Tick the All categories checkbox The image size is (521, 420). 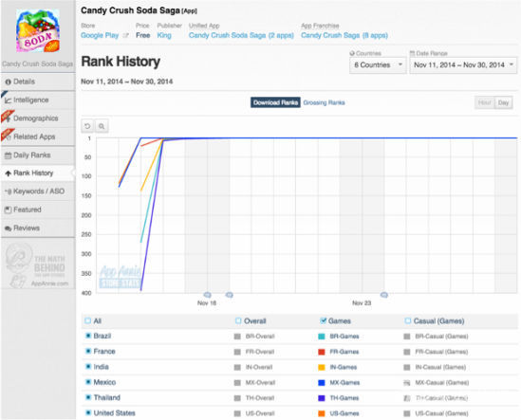(x=87, y=320)
